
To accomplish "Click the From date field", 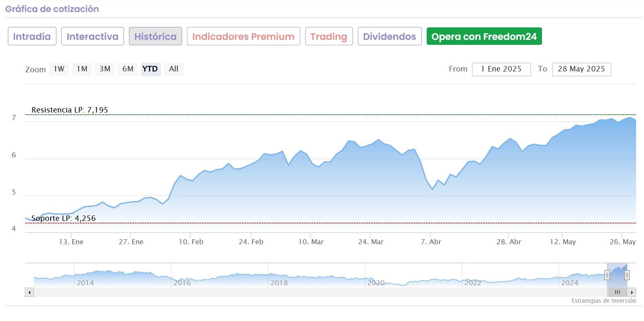I will pos(501,69).
